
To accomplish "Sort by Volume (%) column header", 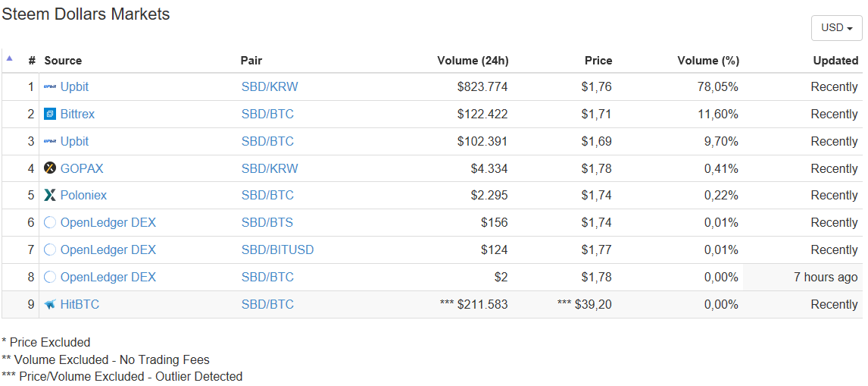I will 708,61.
